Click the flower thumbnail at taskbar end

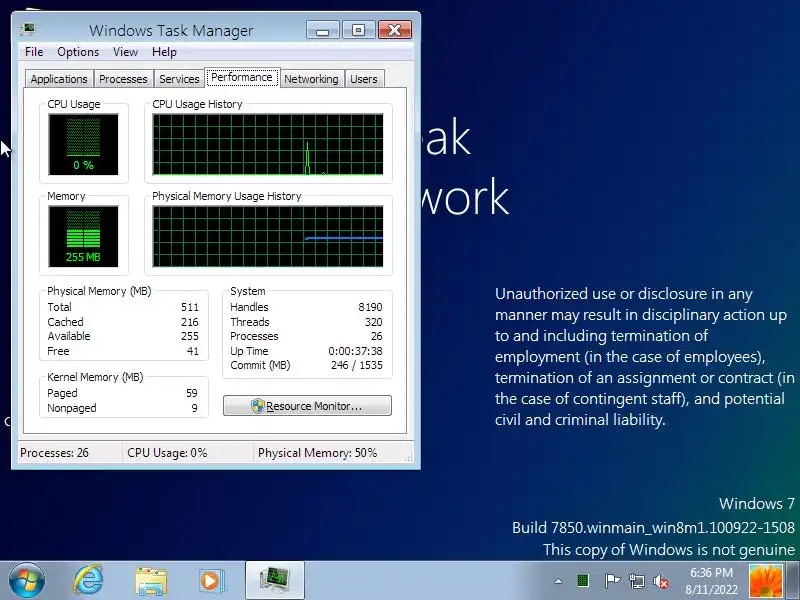[x=765, y=581]
